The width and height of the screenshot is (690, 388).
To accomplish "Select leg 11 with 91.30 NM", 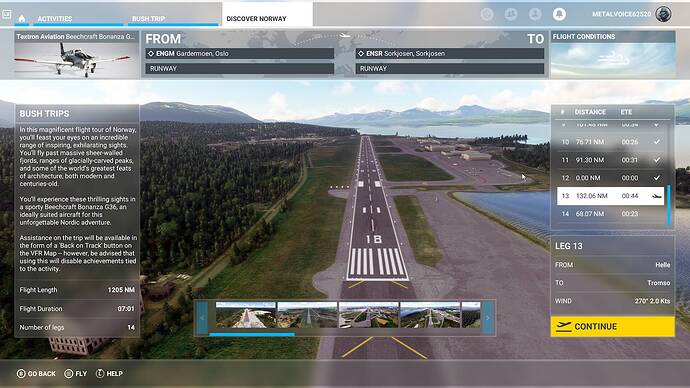I will coord(611,160).
